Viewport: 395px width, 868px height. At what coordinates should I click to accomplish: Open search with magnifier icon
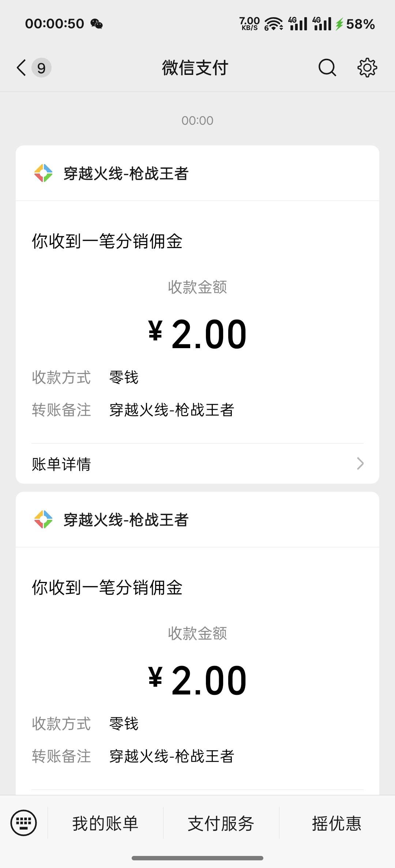tap(327, 68)
